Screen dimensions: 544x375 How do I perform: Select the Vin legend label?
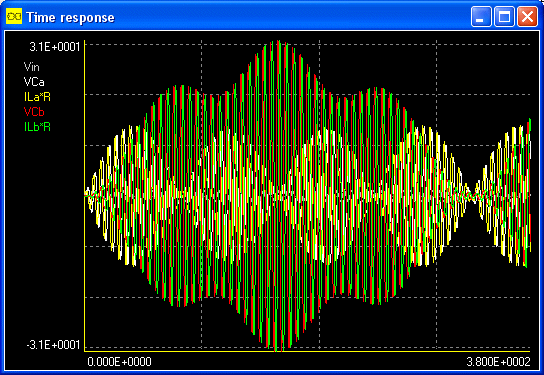click(32, 67)
